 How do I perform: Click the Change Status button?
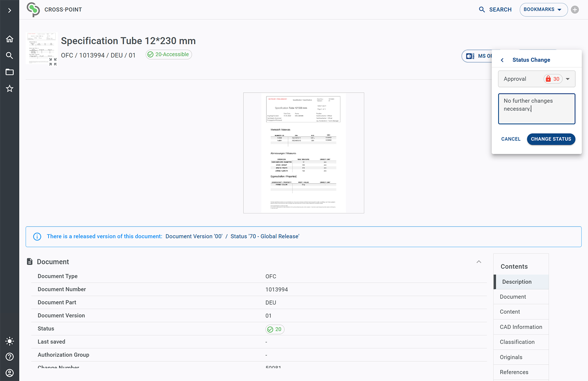pyautogui.click(x=551, y=139)
